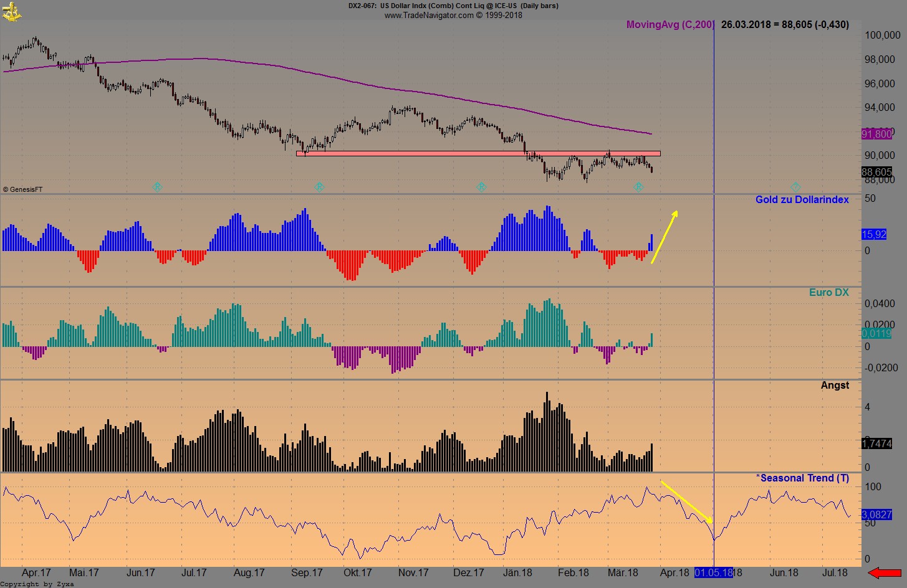Viewport: 907px width, 588px height.
Task: Click the highlighted 01.05.18 date marker
Action: pos(713,573)
